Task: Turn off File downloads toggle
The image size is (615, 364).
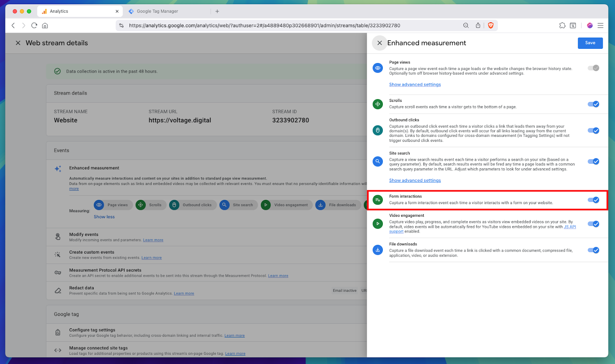Action: click(x=593, y=250)
